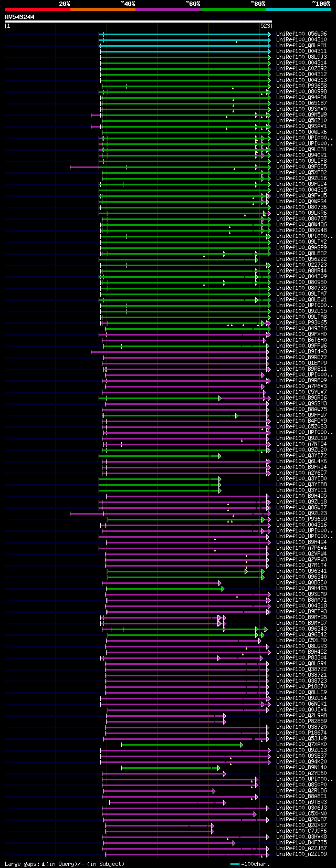336x868 pixels.
Task: Click the UniRef100_B9I4A3 label
Action: point(301,351)
